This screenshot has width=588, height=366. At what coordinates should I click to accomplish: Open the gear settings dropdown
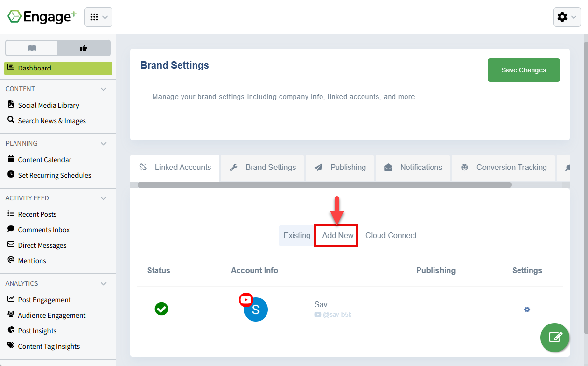[567, 17]
